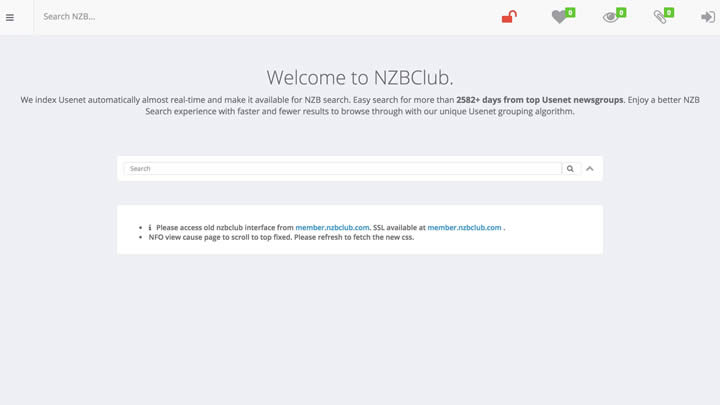Open watchlist via the eye icon
This screenshot has width=720, height=405.
click(610, 17)
